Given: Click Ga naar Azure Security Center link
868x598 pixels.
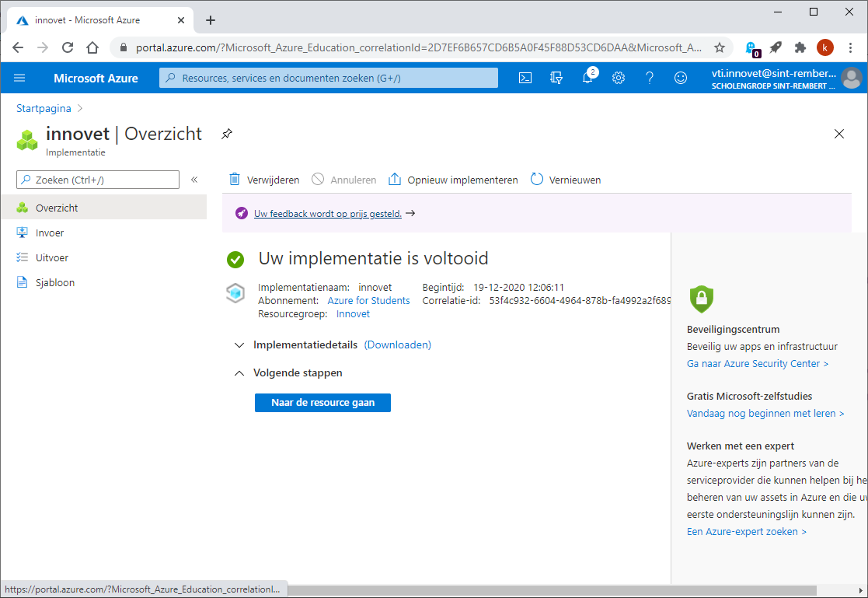Looking at the screenshot, I should click(x=758, y=364).
